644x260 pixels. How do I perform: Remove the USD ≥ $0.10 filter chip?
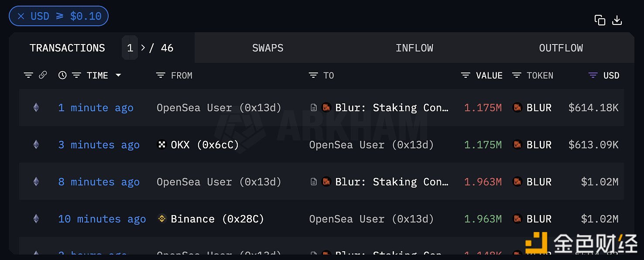[21, 16]
